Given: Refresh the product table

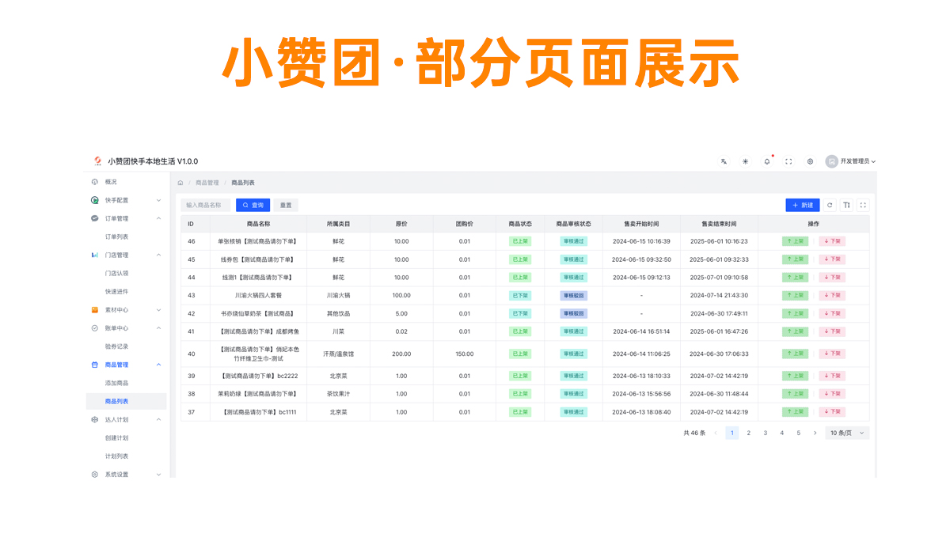Looking at the screenshot, I should click(830, 205).
